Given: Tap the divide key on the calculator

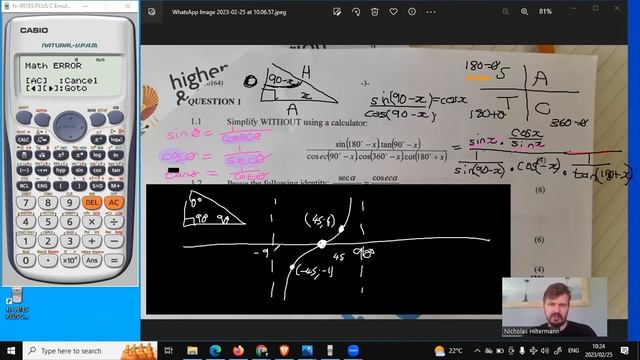Looking at the screenshot, I should 114,222.
